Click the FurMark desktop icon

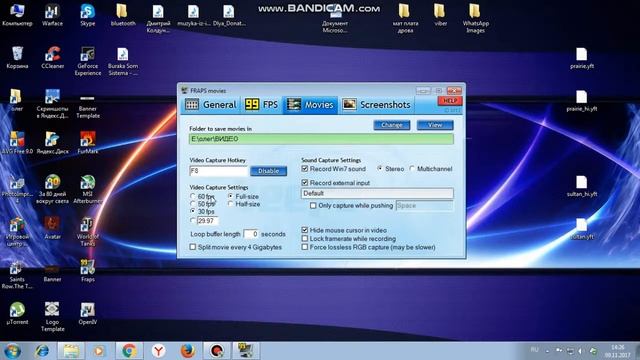click(x=88, y=142)
